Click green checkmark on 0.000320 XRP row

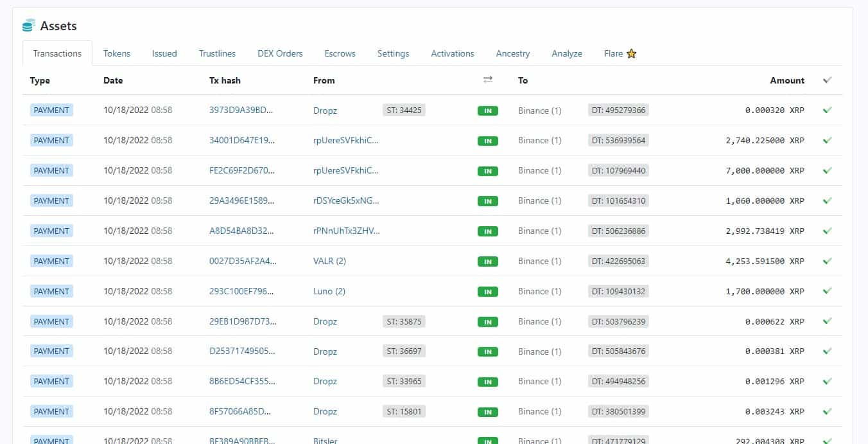coord(827,110)
